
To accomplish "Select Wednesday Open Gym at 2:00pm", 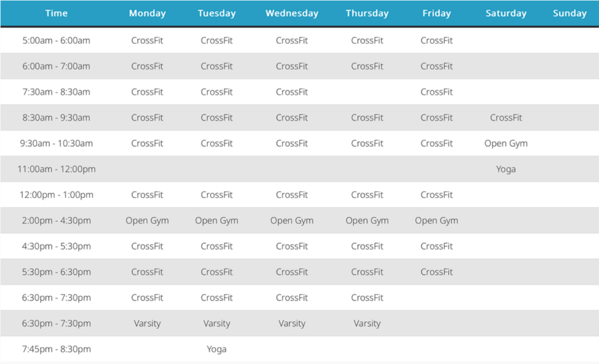I will click(x=292, y=221).
